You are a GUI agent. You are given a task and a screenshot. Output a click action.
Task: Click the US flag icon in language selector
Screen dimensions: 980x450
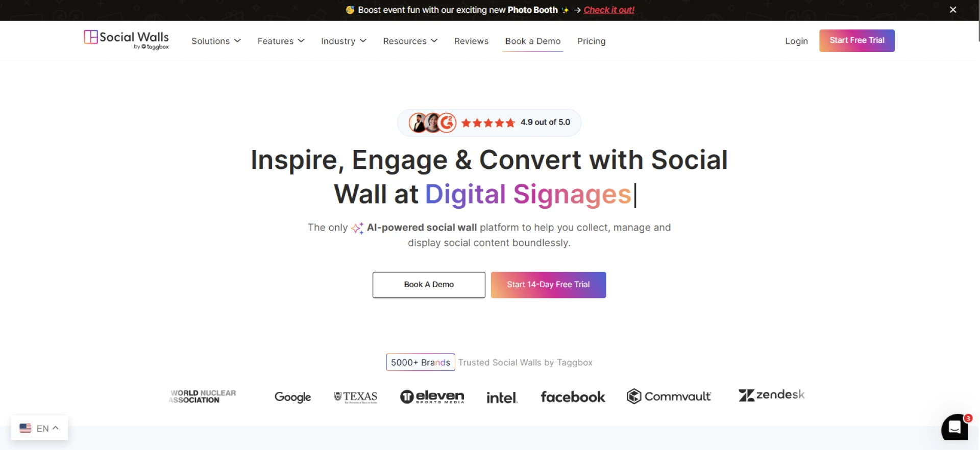25,428
